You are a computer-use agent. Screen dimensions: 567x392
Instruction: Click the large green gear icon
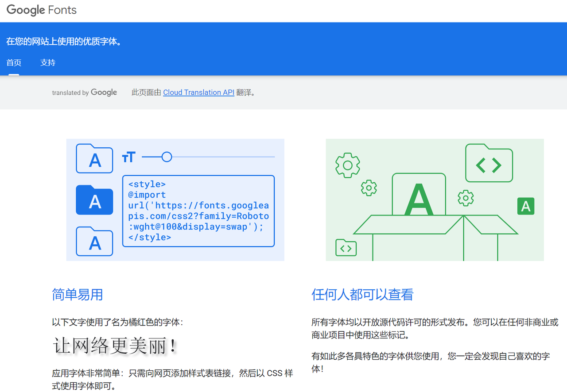(348, 165)
